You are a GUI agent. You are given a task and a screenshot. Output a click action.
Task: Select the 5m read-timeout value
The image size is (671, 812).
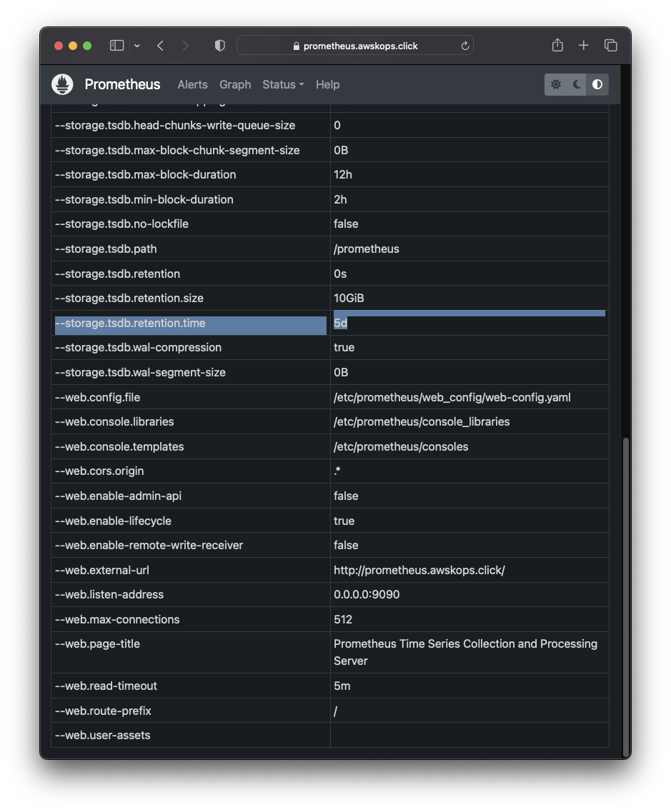pyautogui.click(x=342, y=686)
